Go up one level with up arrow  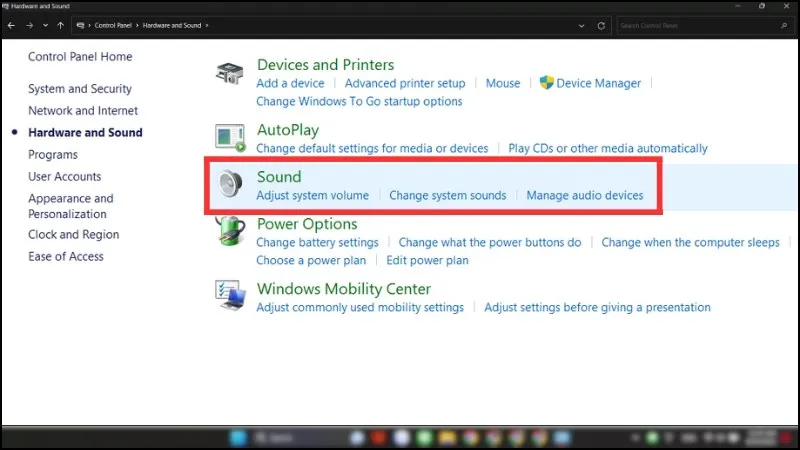63,25
